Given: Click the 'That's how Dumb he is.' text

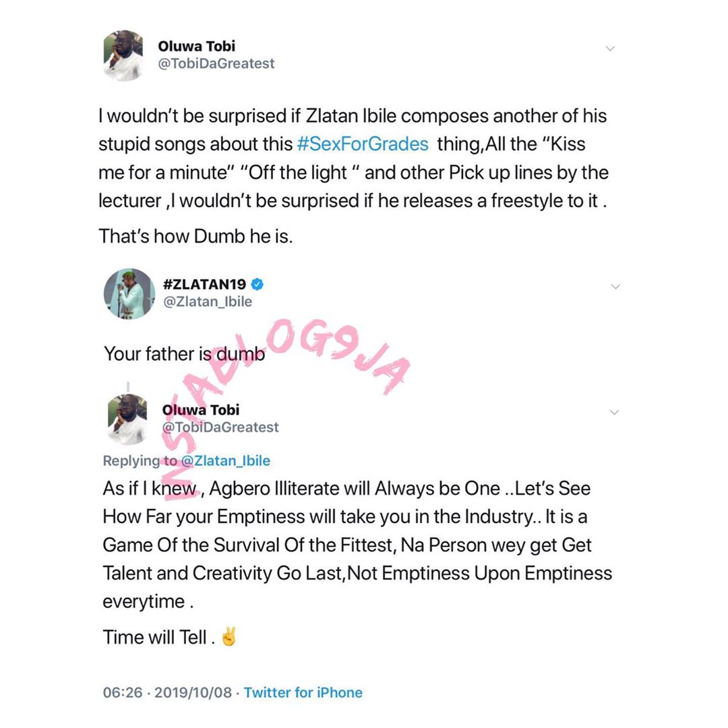Looking at the screenshot, I should point(195,236).
